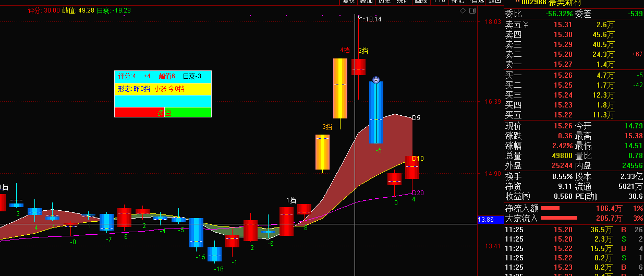Click the 涨幅 value 2.42%

point(562,146)
